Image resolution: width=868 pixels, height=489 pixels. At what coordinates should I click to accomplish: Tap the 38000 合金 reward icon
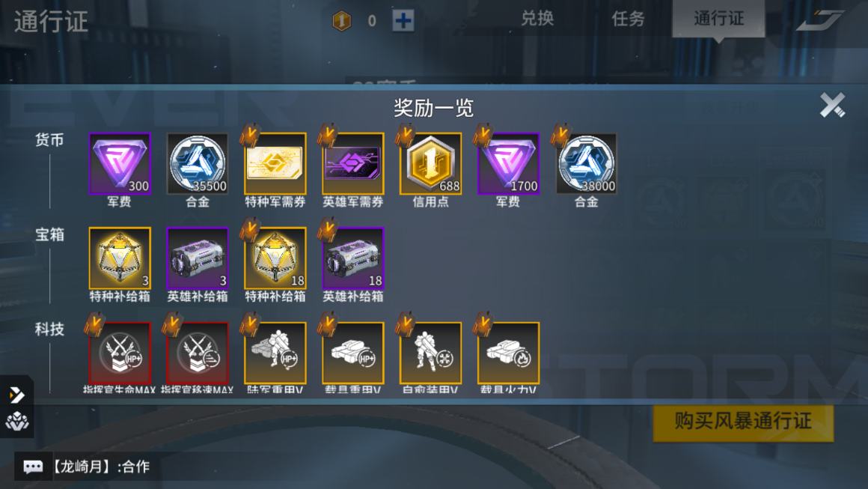click(x=586, y=163)
